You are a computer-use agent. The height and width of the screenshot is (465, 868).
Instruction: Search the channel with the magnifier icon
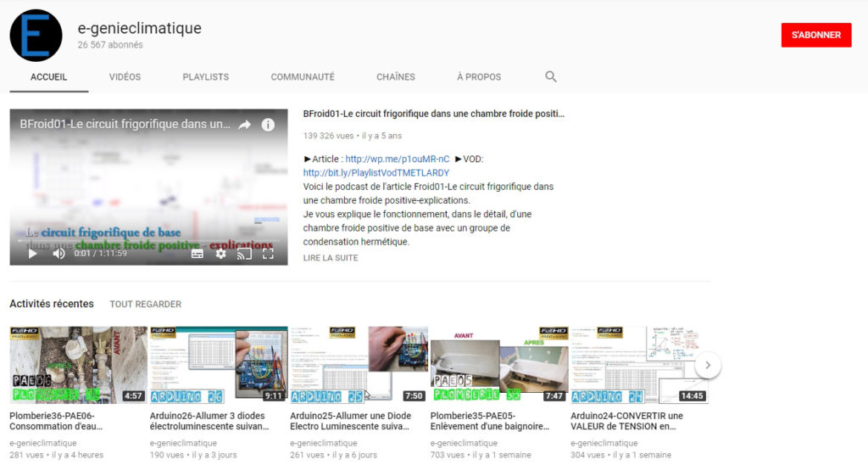point(550,76)
